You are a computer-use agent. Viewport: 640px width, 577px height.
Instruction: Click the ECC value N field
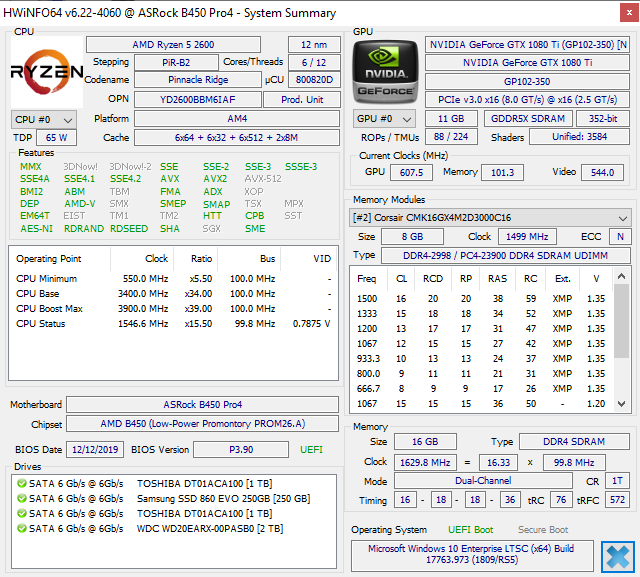[x=620, y=237]
